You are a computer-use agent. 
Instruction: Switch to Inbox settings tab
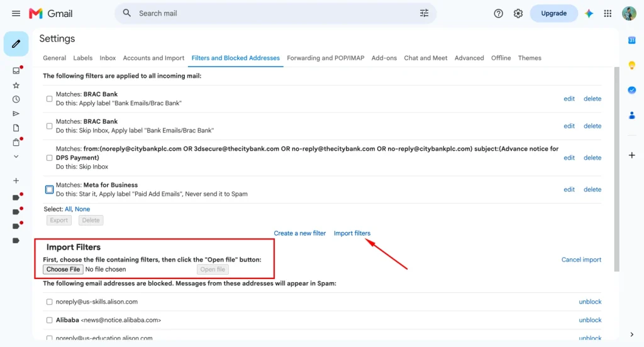pyautogui.click(x=108, y=58)
